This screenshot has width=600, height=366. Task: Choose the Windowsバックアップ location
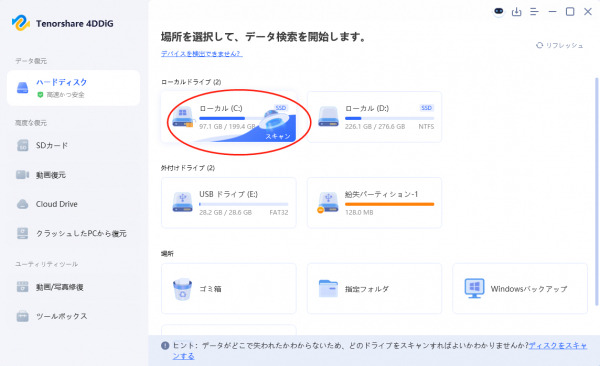click(520, 288)
